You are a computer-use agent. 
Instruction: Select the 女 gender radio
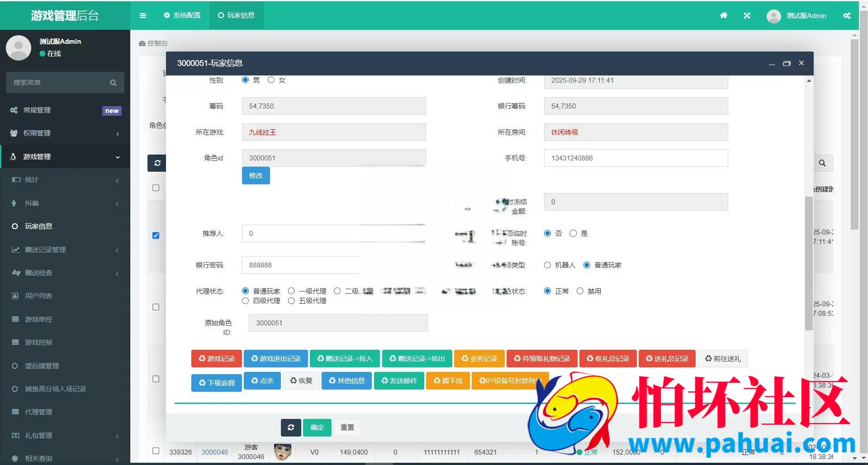[x=271, y=80]
